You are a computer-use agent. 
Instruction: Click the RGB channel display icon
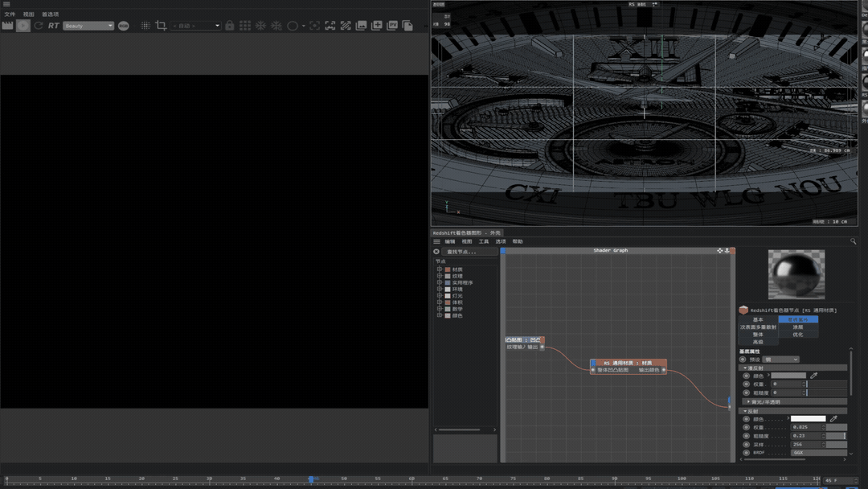point(124,26)
